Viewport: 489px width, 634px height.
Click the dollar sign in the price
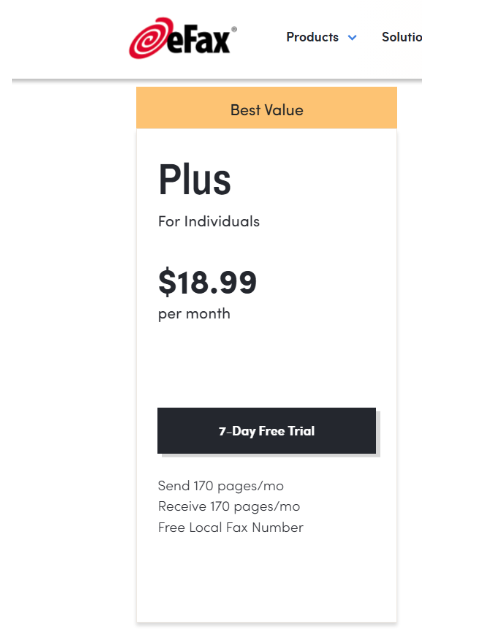(x=167, y=282)
